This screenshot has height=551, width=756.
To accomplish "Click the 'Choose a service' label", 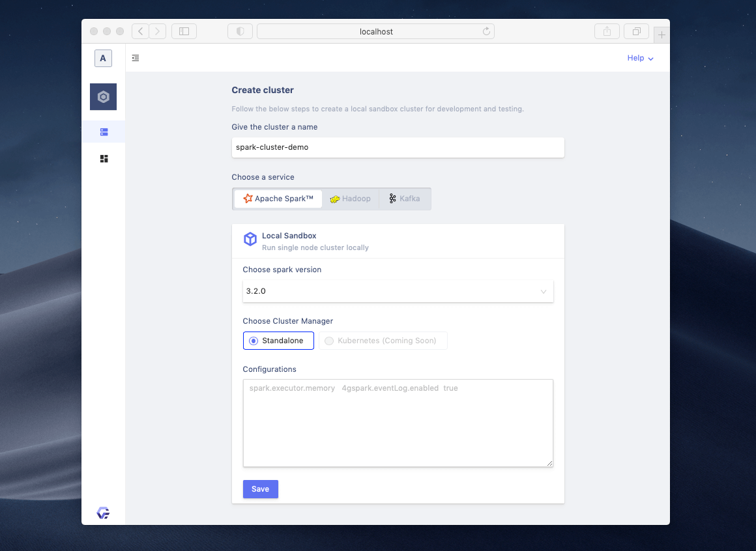I will (263, 177).
